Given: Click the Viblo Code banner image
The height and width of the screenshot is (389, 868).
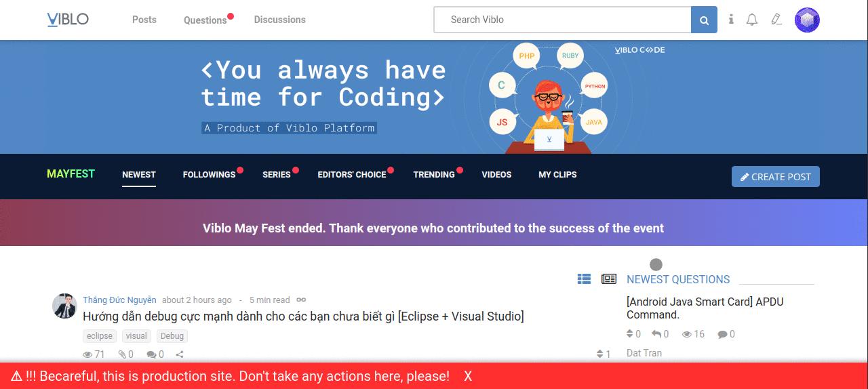Looking at the screenshot, I should click(434, 97).
